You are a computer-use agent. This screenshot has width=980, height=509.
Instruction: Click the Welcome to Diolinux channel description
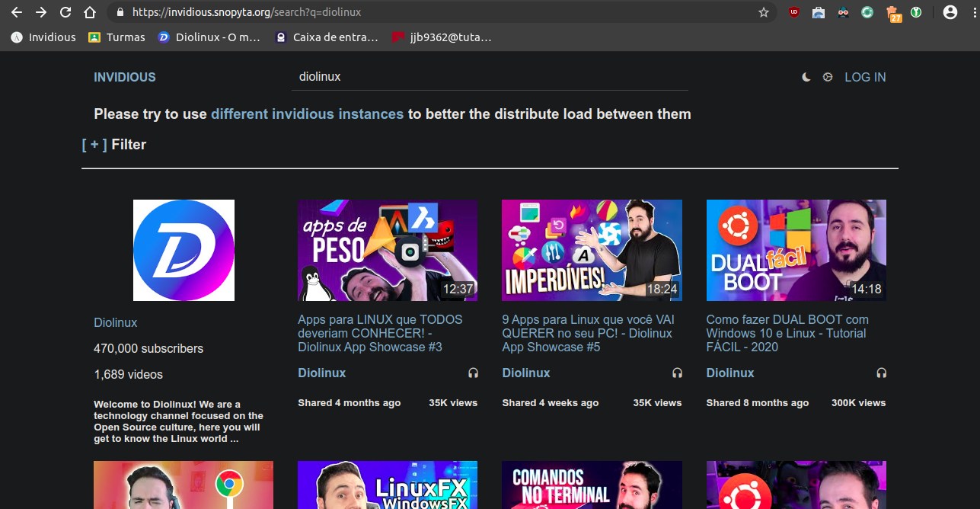click(179, 421)
